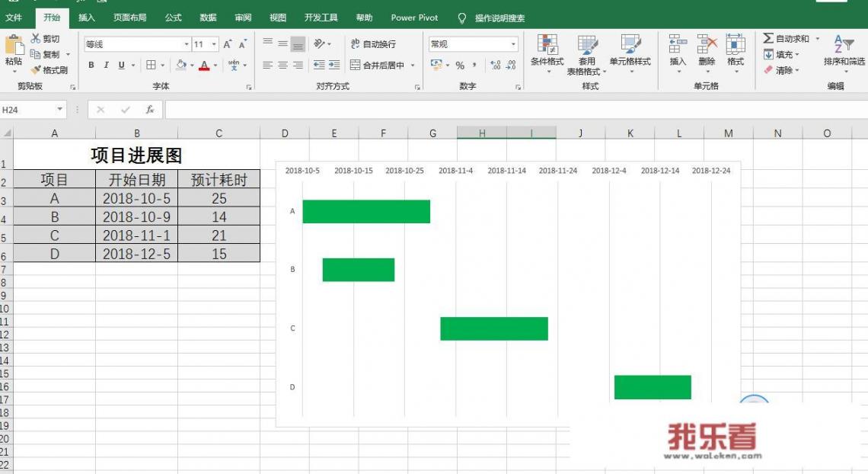Open the 自动求和 dropdown arrow
This screenshot has height=474, width=868.
pos(818,39)
